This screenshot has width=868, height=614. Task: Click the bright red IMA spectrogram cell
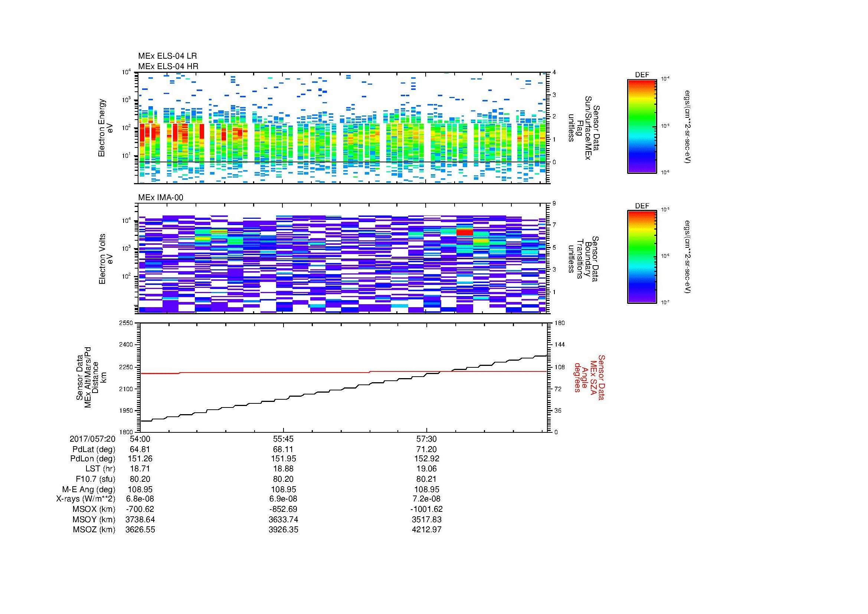[x=465, y=232]
